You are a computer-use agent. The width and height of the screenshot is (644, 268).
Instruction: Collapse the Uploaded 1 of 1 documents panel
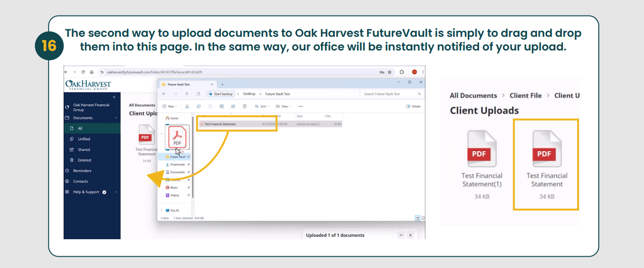[401, 235]
